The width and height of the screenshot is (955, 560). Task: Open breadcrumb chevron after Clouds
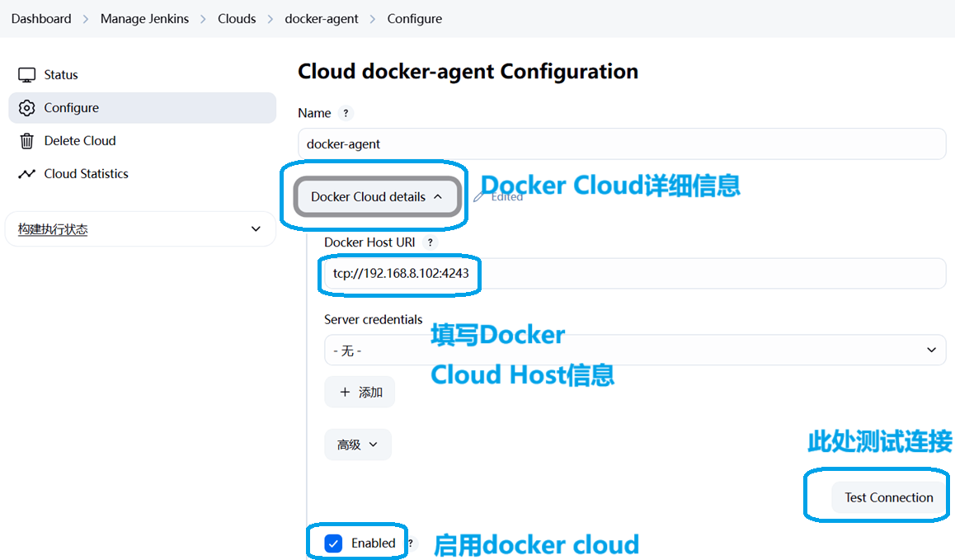(x=271, y=19)
